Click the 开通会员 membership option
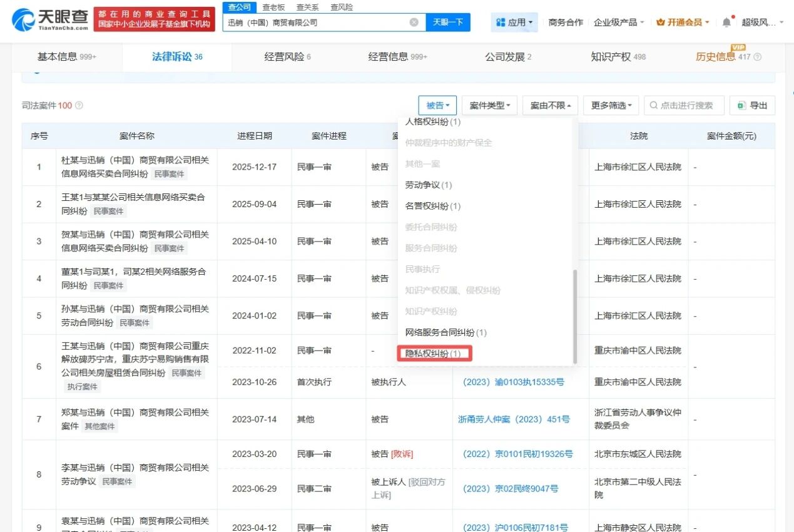The height and width of the screenshot is (532, 794). coord(683,22)
